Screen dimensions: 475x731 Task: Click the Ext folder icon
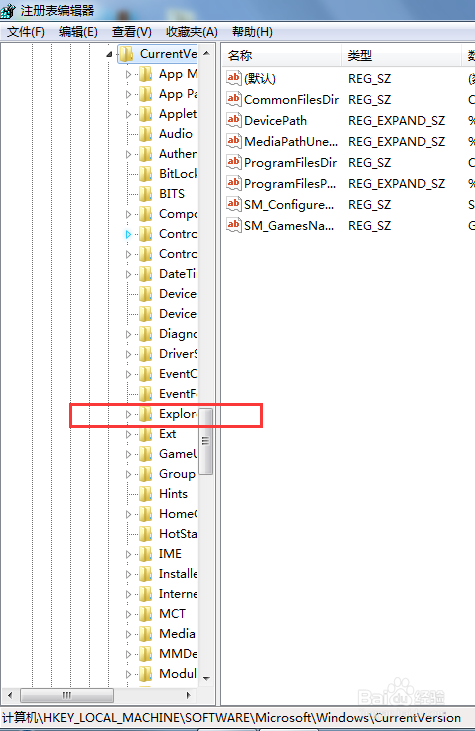145,434
